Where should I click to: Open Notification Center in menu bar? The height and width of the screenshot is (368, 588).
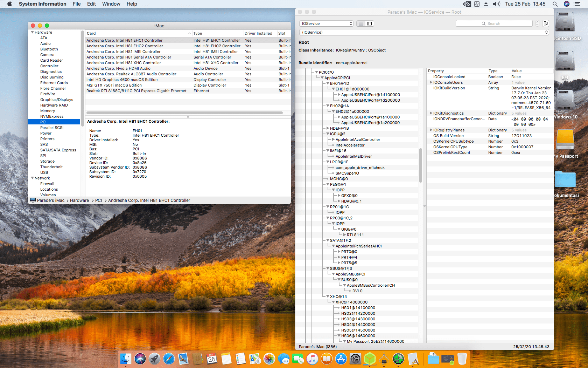coord(576,4)
